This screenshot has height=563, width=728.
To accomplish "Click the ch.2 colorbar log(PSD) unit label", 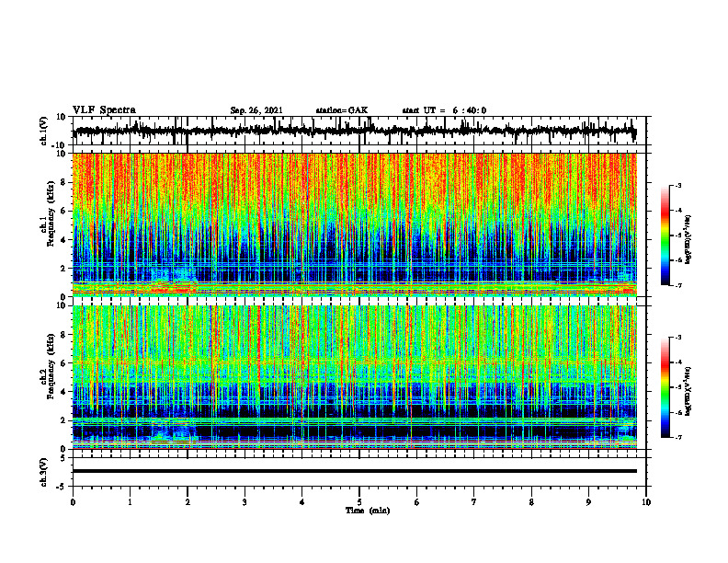I will (x=688, y=391).
